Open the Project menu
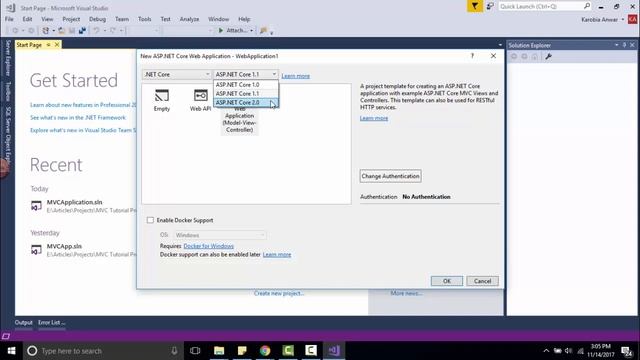640x360 pixels. pyautogui.click(x=71, y=19)
